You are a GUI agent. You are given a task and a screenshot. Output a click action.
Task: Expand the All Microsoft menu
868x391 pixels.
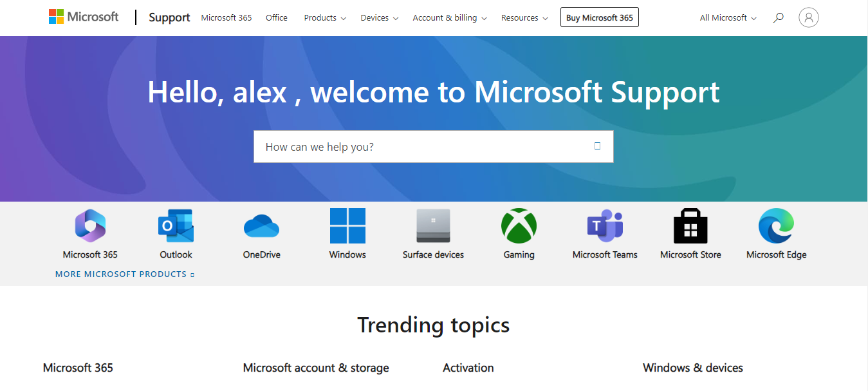tap(728, 18)
